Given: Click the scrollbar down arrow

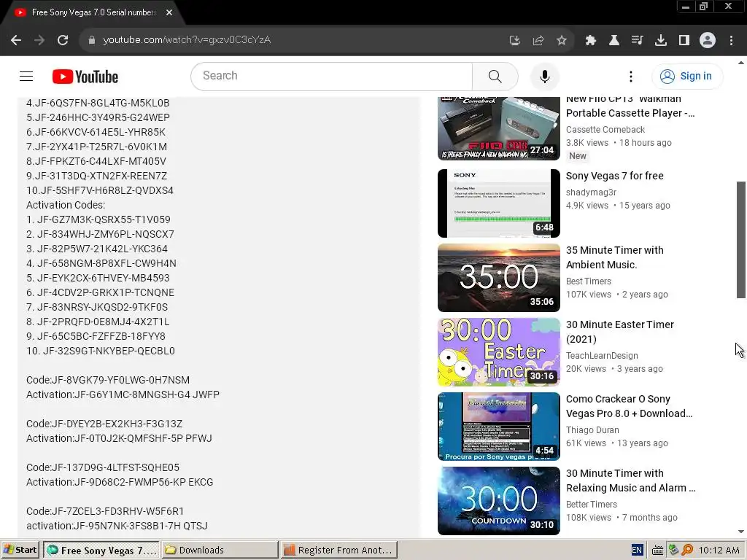Looking at the screenshot, I should 741,532.
